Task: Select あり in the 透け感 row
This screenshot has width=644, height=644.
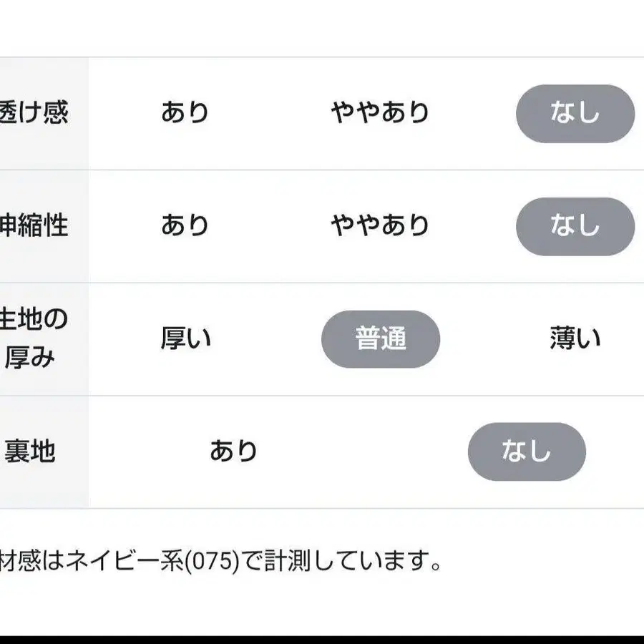Action: pos(185,113)
